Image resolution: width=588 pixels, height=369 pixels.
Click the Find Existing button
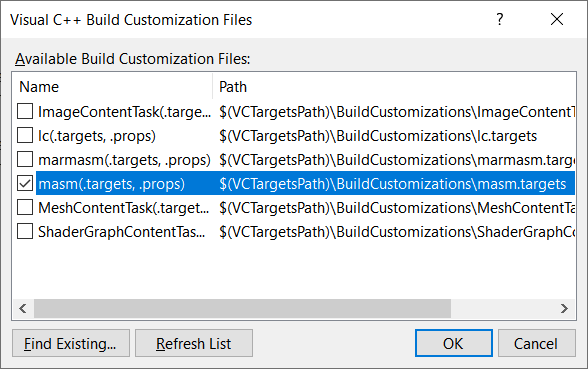coord(71,343)
